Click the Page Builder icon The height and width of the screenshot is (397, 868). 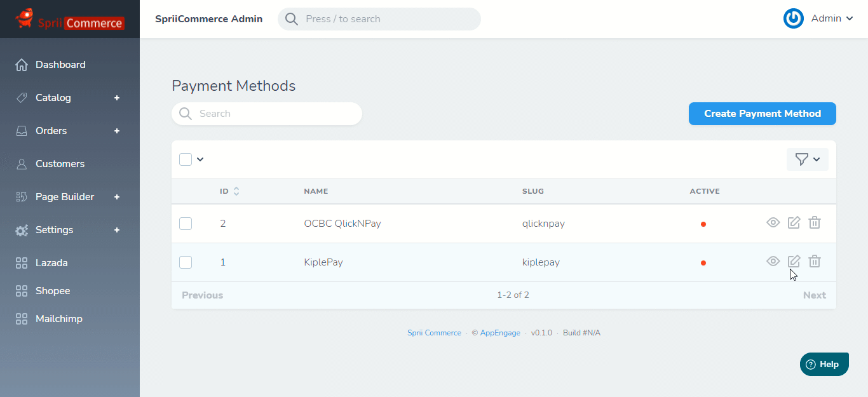tap(22, 197)
